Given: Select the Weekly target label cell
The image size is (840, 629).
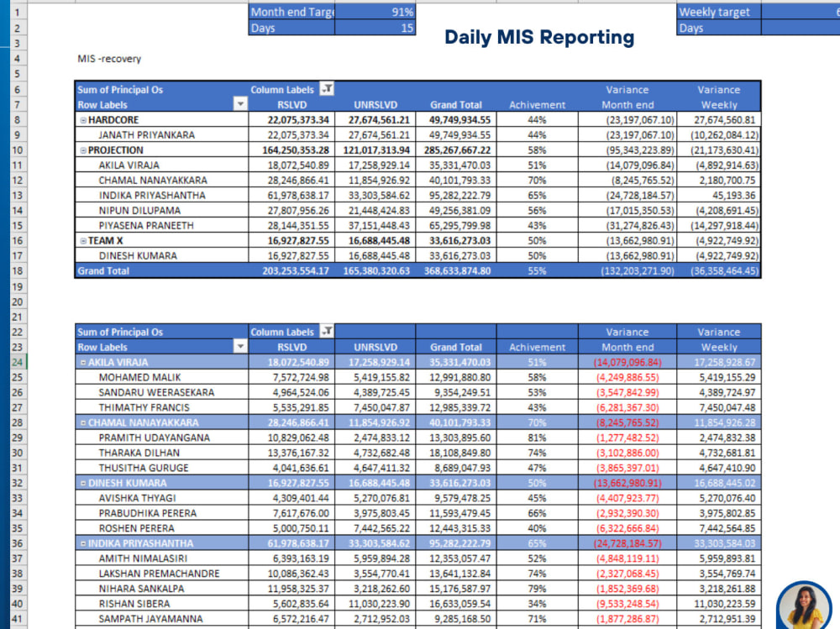Looking at the screenshot, I should pyautogui.click(x=719, y=12).
